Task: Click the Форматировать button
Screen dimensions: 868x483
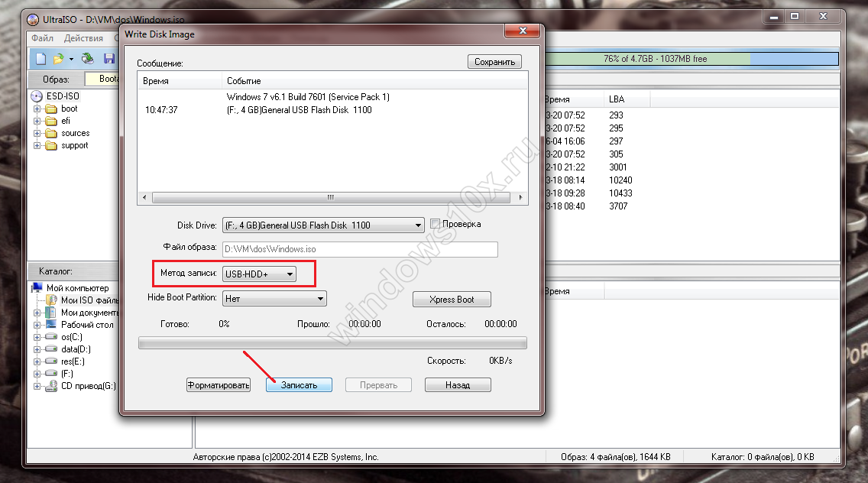Action: [x=219, y=385]
